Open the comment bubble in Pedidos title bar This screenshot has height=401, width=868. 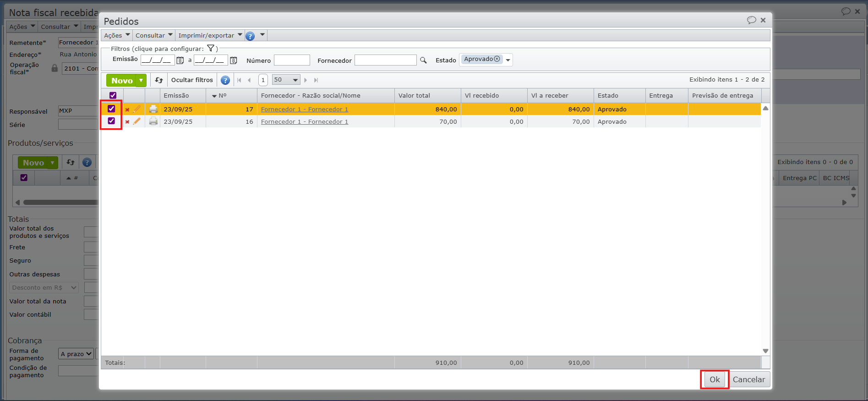point(752,20)
